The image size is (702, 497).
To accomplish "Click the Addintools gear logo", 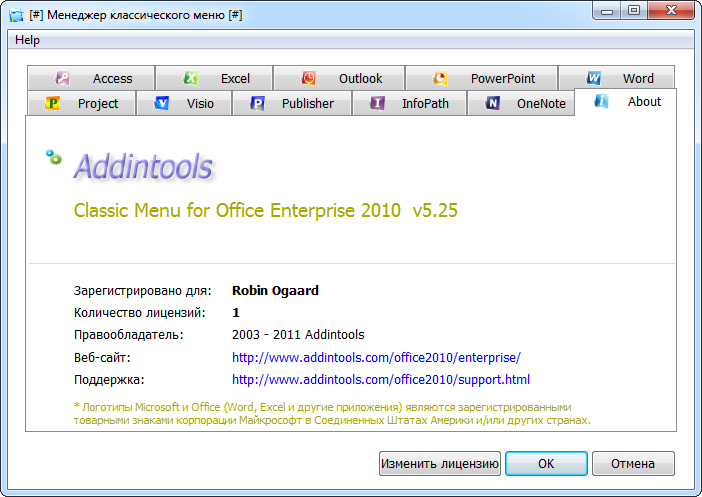I will 54,157.
